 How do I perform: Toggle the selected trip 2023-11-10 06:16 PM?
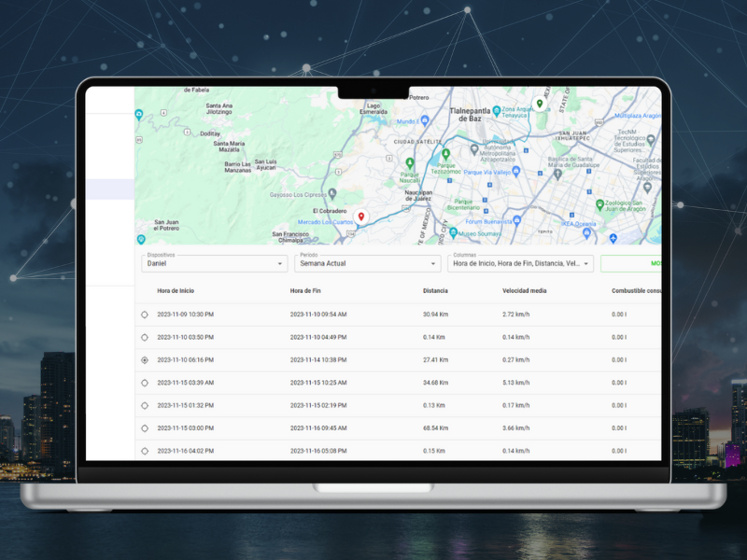coord(145,360)
